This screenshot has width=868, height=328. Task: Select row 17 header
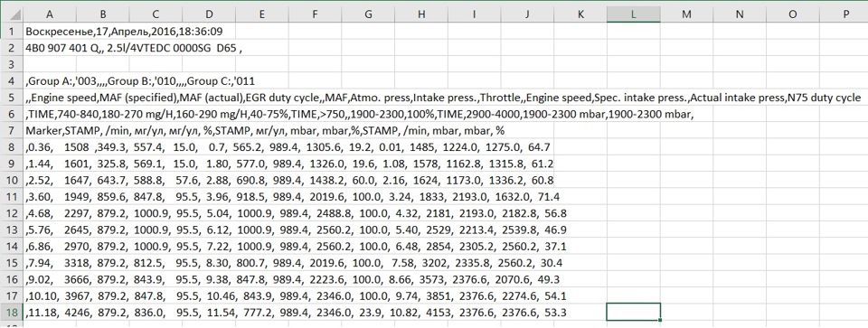11,295
